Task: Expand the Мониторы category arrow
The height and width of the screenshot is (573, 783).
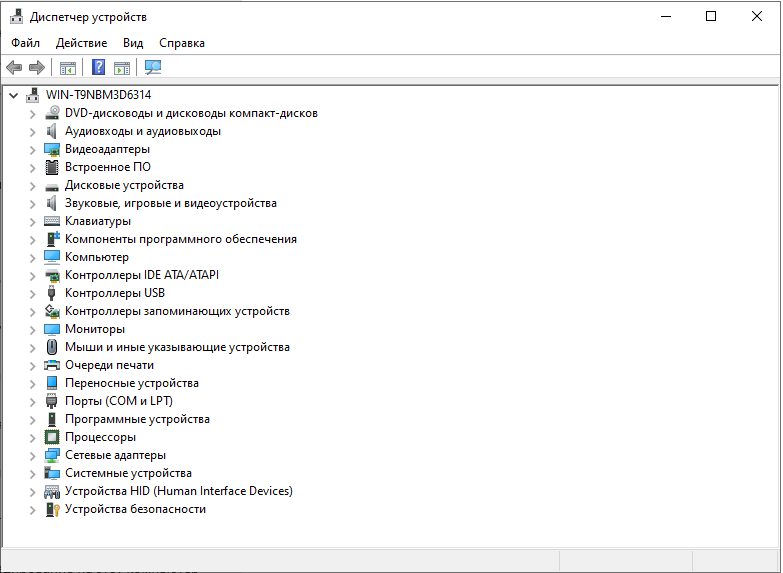Action: tap(32, 329)
